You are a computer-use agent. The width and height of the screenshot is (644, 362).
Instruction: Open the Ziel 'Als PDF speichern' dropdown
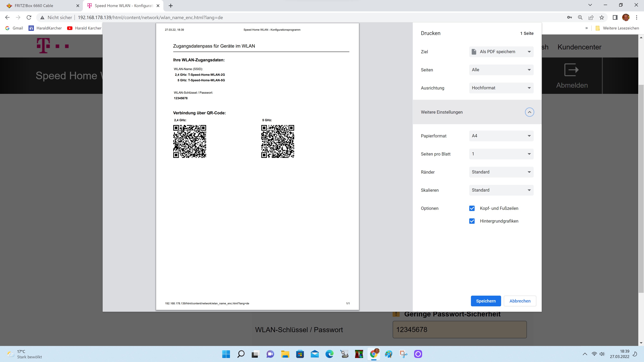coord(501,52)
